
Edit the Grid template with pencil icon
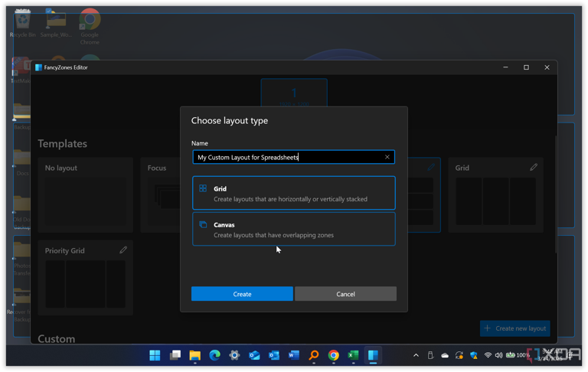click(x=533, y=168)
